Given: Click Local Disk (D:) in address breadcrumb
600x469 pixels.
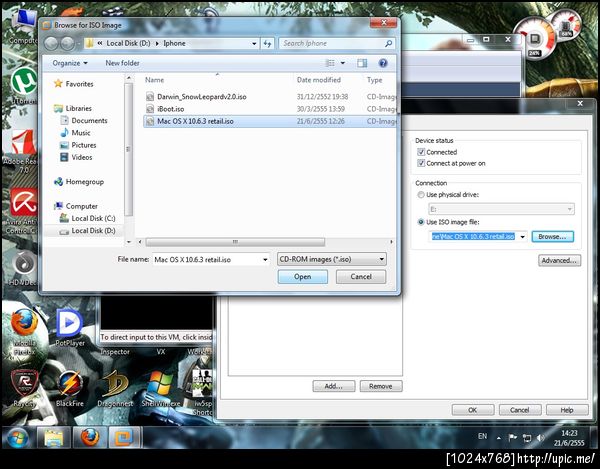Looking at the screenshot, I should [128, 44].
